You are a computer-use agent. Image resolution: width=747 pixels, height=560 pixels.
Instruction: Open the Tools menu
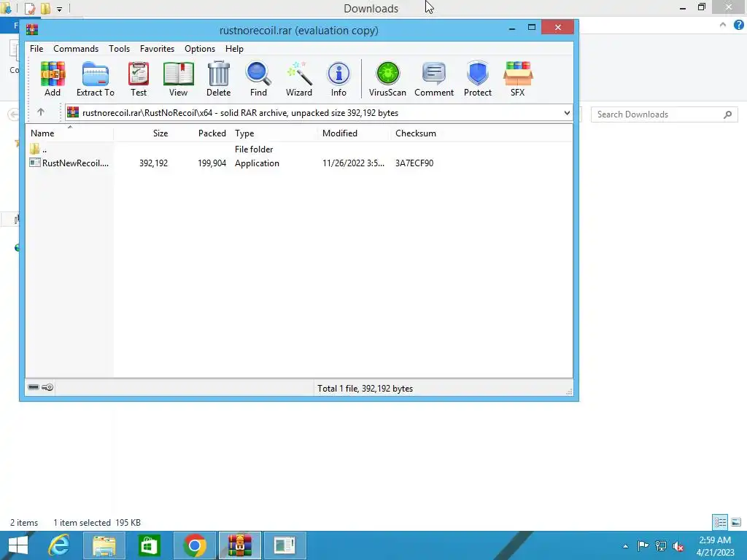click(119, 49)
